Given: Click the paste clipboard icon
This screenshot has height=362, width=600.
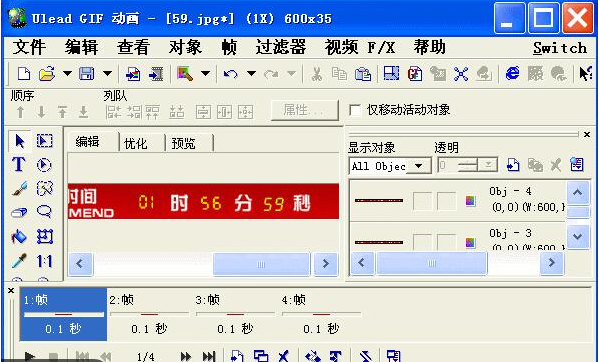Looking at the screenshot, I should 362,73.
